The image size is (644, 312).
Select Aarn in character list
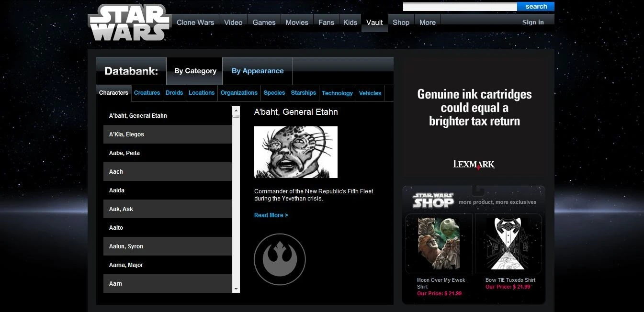click(x=168, y=284)
